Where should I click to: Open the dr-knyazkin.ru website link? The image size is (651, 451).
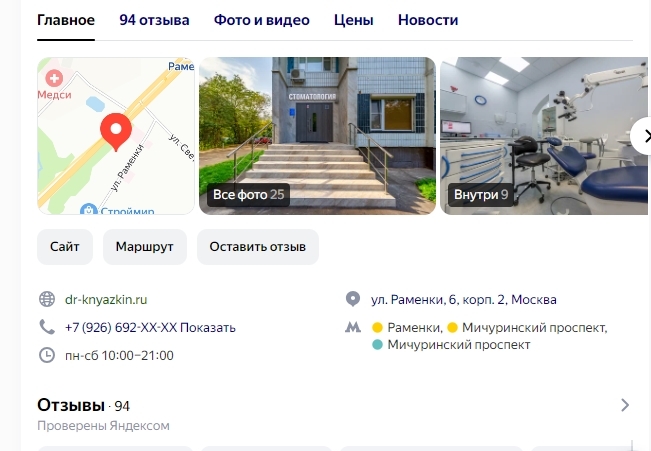click(106, 299)
